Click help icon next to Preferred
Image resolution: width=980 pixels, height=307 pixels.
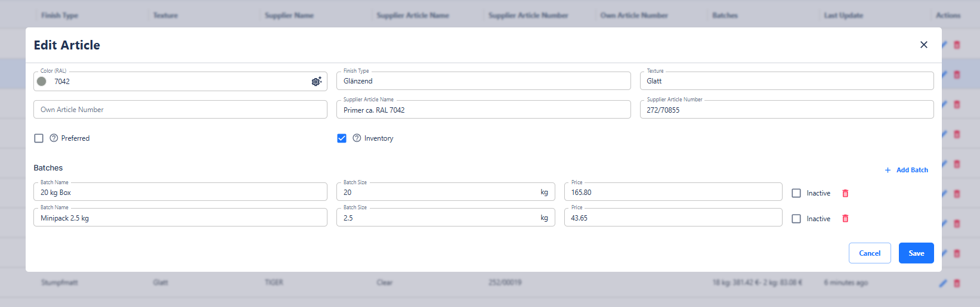[x=54, y=138]
